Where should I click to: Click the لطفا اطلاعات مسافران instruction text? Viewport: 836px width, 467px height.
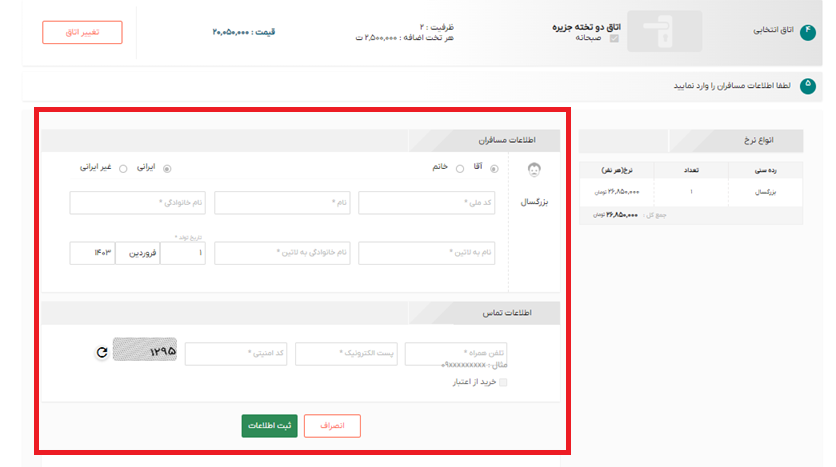pyautogui.click(x=732, y=86)
